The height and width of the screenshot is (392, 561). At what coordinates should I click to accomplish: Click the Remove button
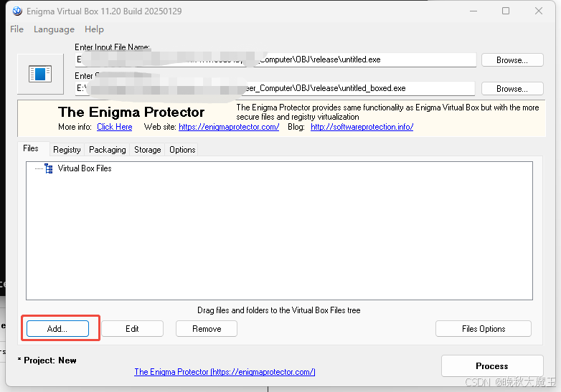(207, 328)
